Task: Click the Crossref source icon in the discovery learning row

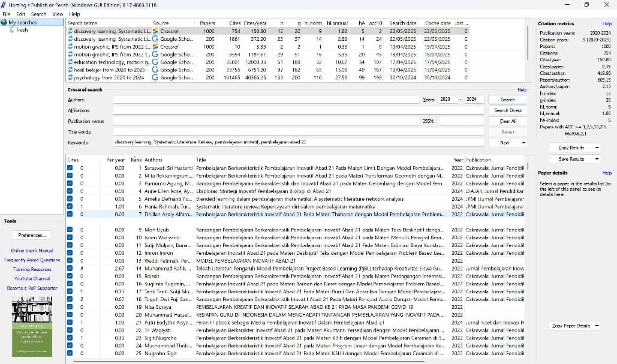Action: coord(155,31)
